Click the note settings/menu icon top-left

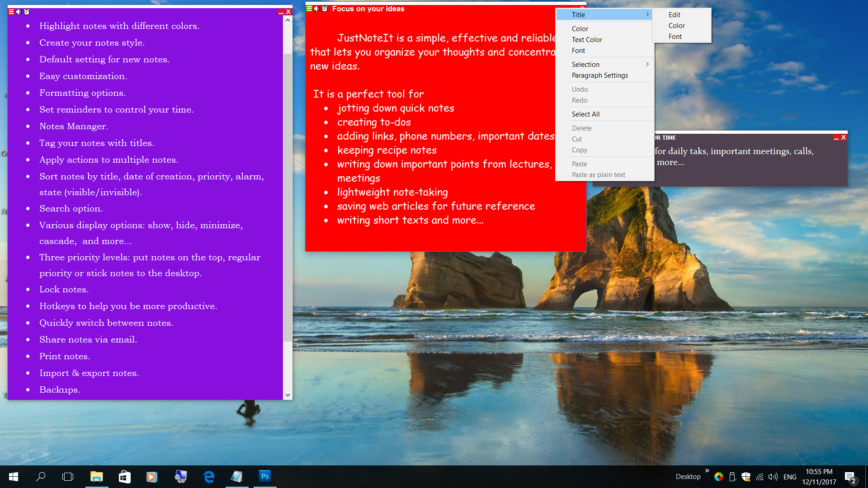(x=10, y=11)
